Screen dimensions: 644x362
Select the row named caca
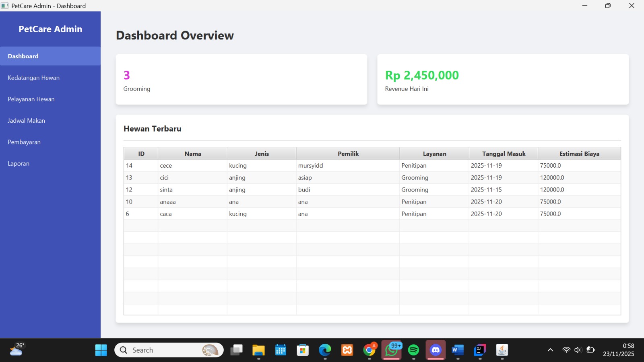(x=372, y=214)
